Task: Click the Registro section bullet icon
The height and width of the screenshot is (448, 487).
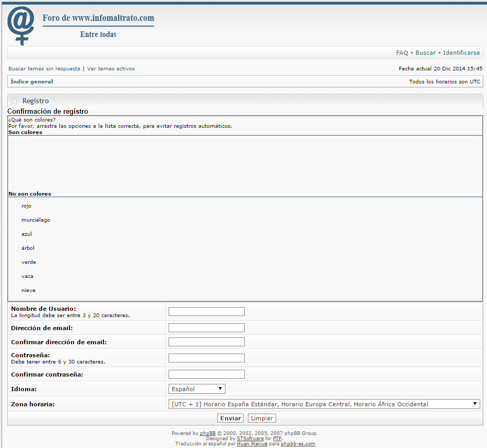Action: coord(14,101)
